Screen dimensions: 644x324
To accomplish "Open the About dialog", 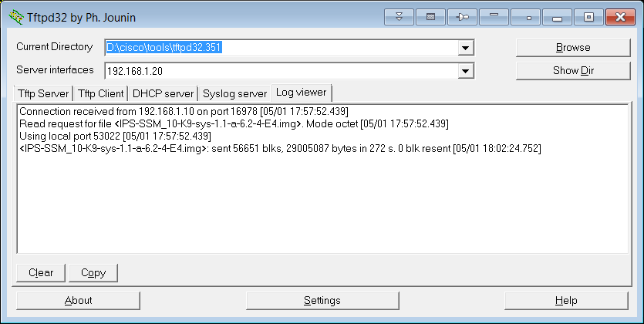I will (78, 301).
